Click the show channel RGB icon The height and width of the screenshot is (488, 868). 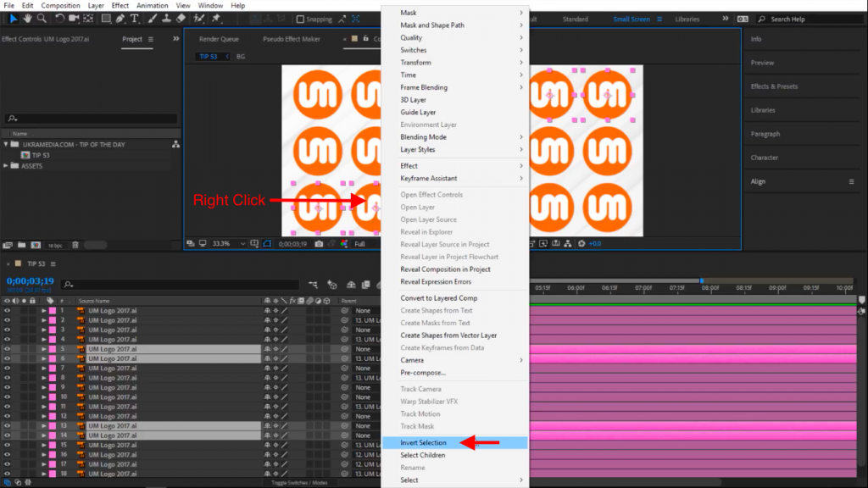click(x=344, y=243)
